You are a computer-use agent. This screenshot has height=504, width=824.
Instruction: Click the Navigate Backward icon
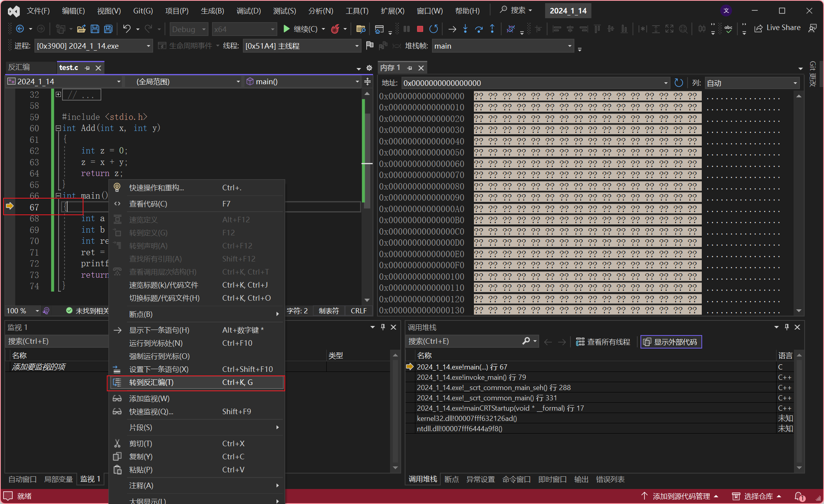point(20,29)
